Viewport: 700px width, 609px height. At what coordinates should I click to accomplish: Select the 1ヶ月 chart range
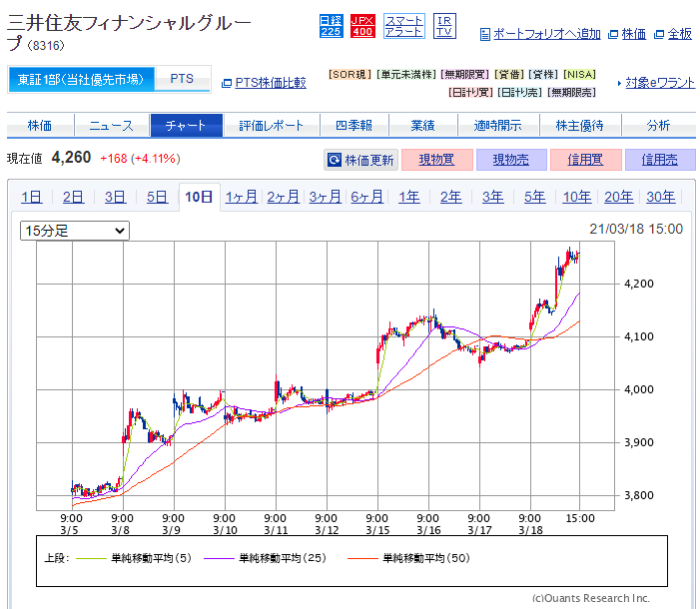(242, 197)
